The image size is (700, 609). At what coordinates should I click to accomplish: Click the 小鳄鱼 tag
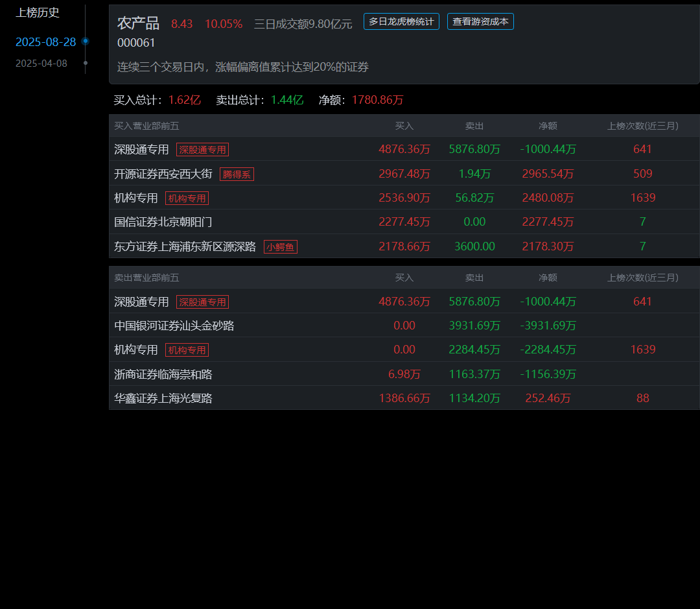coord(281,247)
